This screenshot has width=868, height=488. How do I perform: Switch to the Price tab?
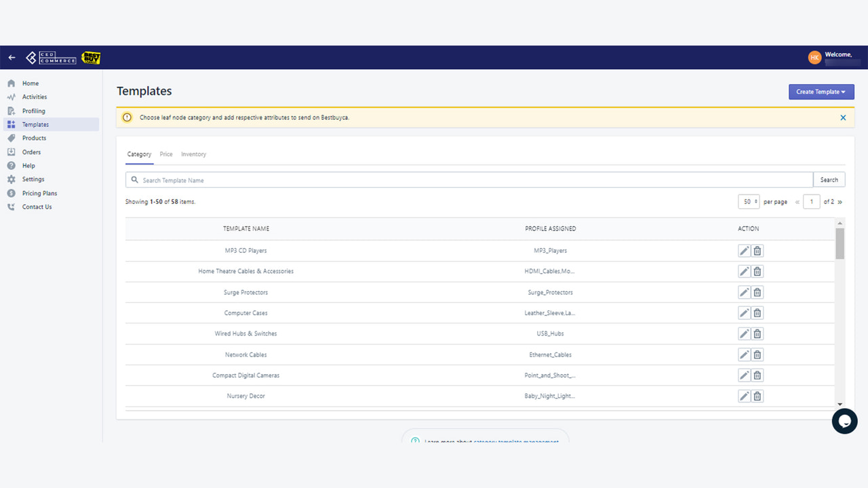[x=166, y=154]
